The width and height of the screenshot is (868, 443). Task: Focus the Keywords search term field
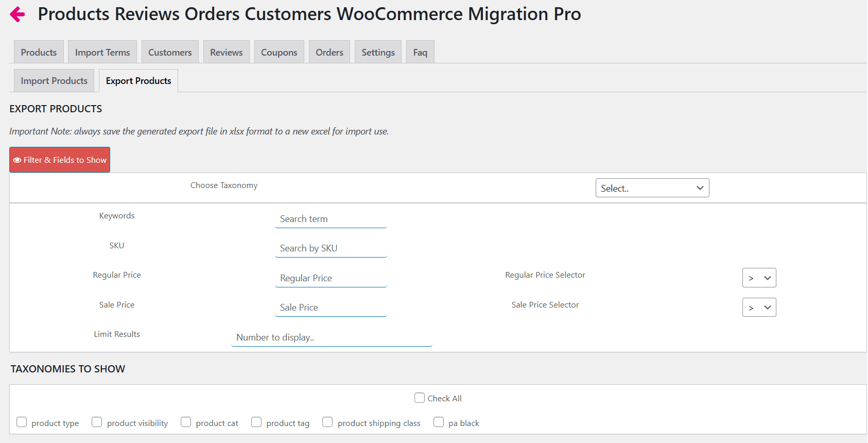pos(331,219)
